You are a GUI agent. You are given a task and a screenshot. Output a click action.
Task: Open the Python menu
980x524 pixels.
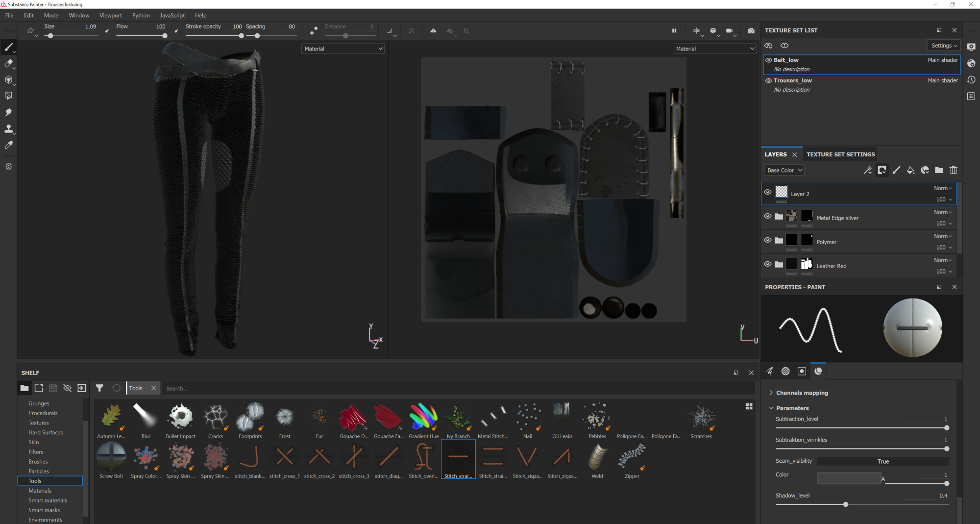141,15
